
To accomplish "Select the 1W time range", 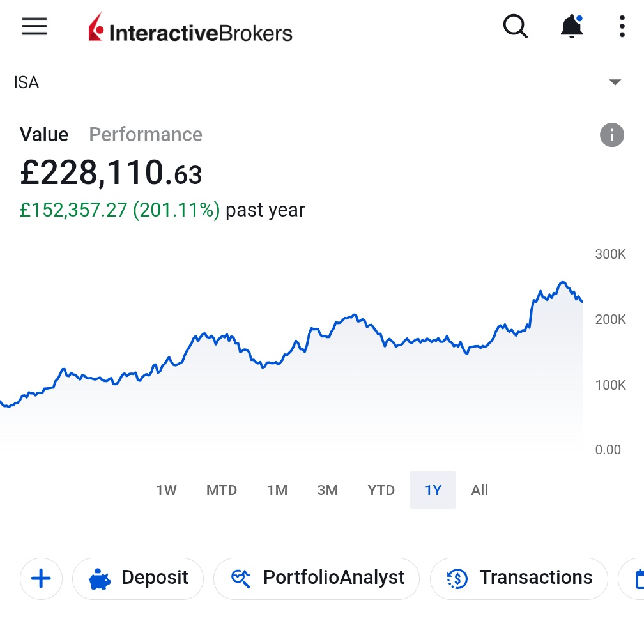I will click(x=166, y=490).
